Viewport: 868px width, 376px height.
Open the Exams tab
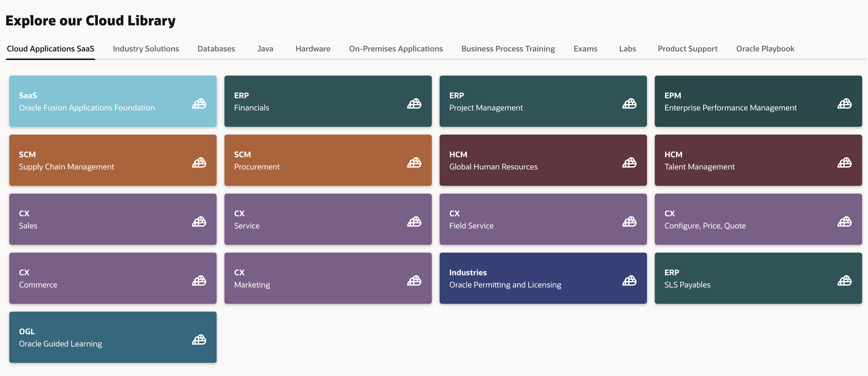click(585, 49)
